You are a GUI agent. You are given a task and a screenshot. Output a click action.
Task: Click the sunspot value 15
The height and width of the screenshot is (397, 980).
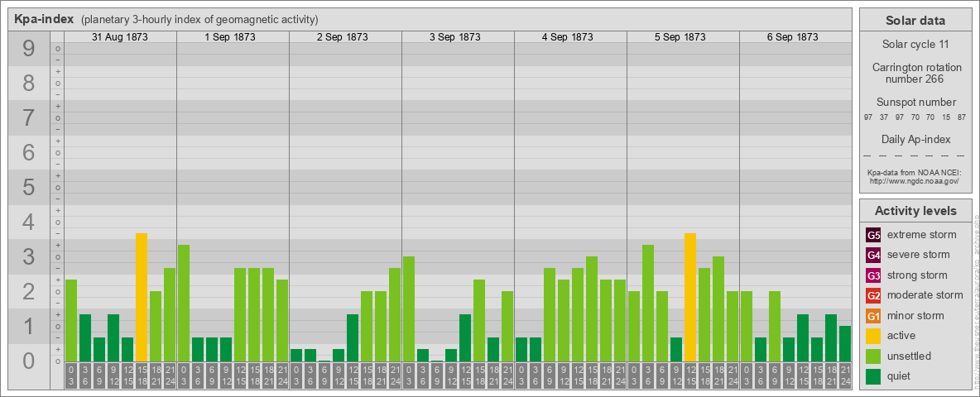tap(947, 117)
